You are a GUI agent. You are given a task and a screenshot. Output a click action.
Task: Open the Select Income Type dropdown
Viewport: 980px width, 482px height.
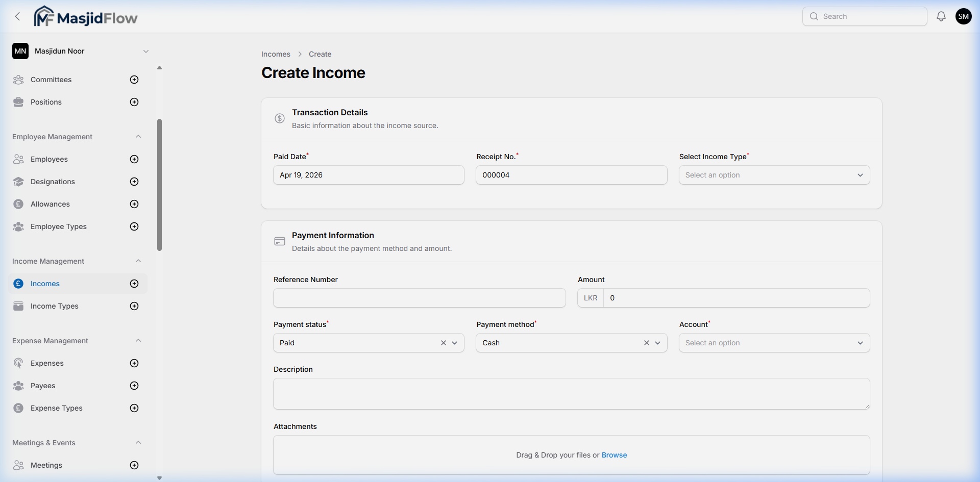click(774, 174)
